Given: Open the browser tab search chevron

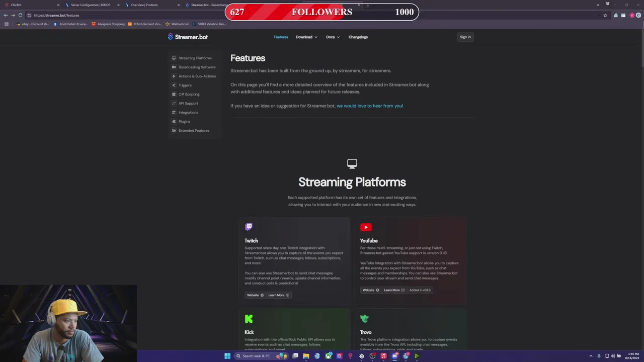Looking at the screenshot, I should click(x=598, y=5).
